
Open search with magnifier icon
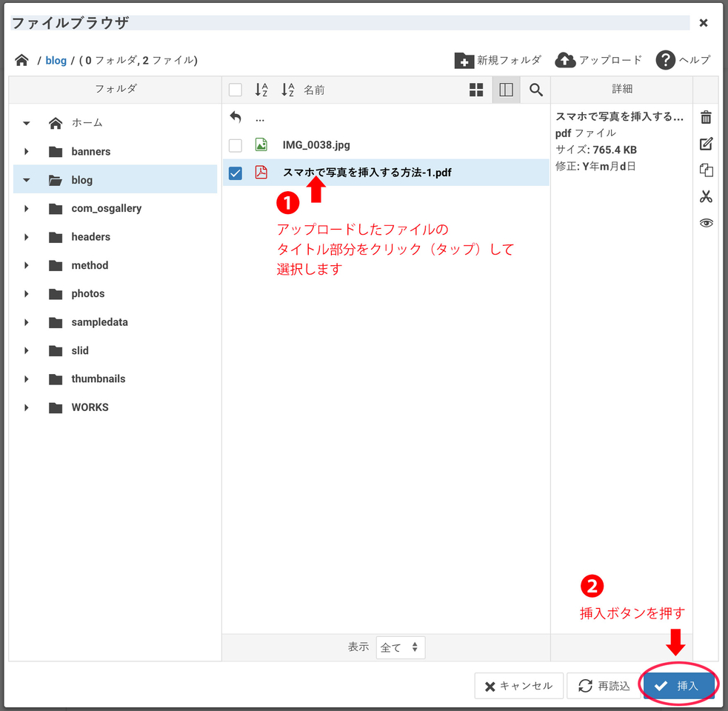pos(536,90)
